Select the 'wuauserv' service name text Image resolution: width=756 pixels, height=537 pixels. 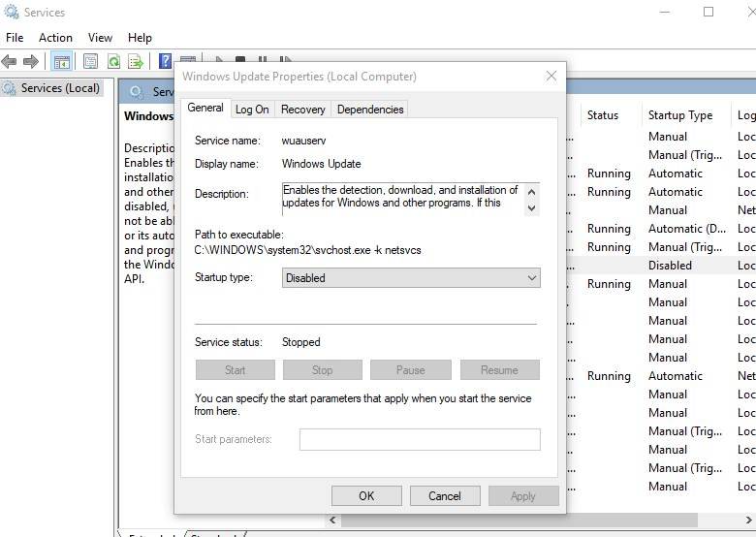(x=303, y=141)
